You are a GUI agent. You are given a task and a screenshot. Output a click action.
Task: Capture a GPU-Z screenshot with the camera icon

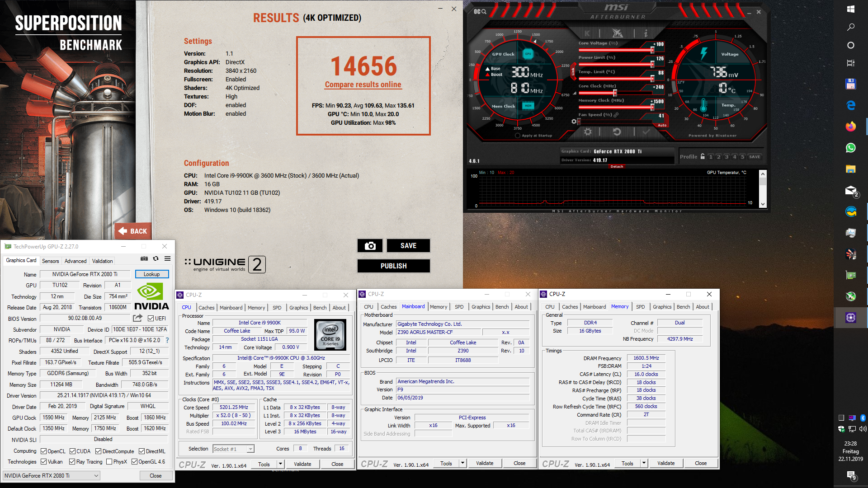pyautogui.click(x=144, y=258)
